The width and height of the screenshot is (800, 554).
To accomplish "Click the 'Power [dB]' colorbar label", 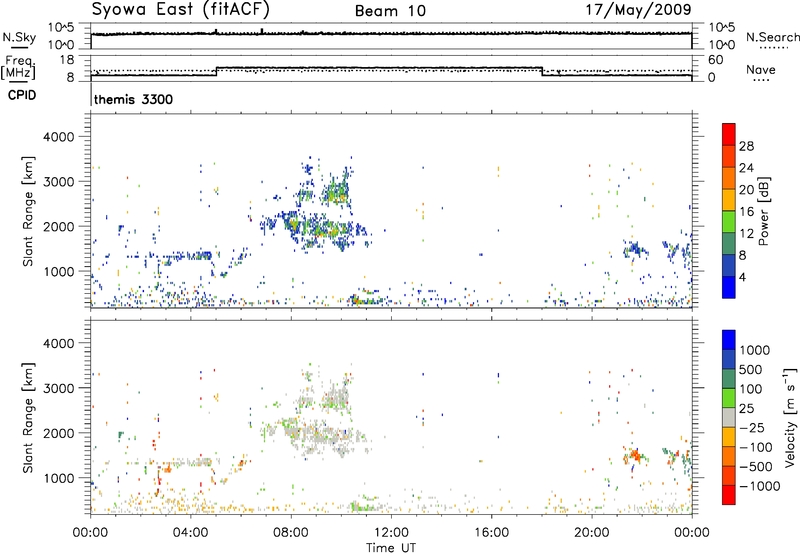I will 763,212.
